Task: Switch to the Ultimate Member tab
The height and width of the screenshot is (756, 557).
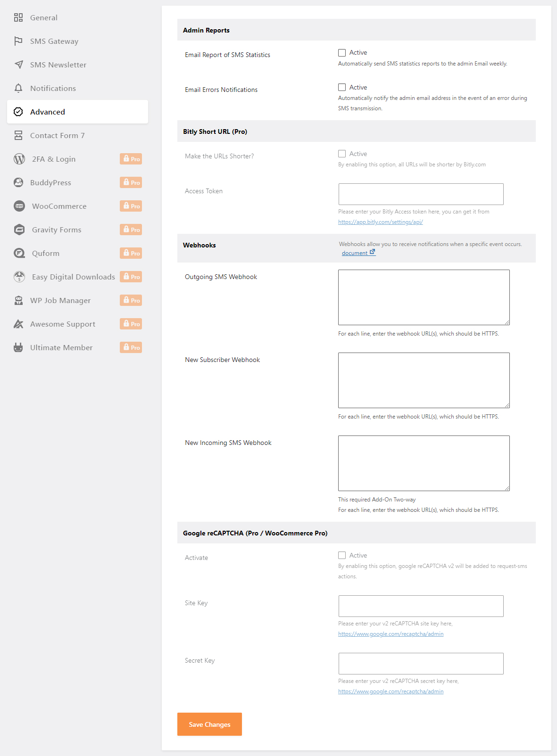Action: coord(61,347)
